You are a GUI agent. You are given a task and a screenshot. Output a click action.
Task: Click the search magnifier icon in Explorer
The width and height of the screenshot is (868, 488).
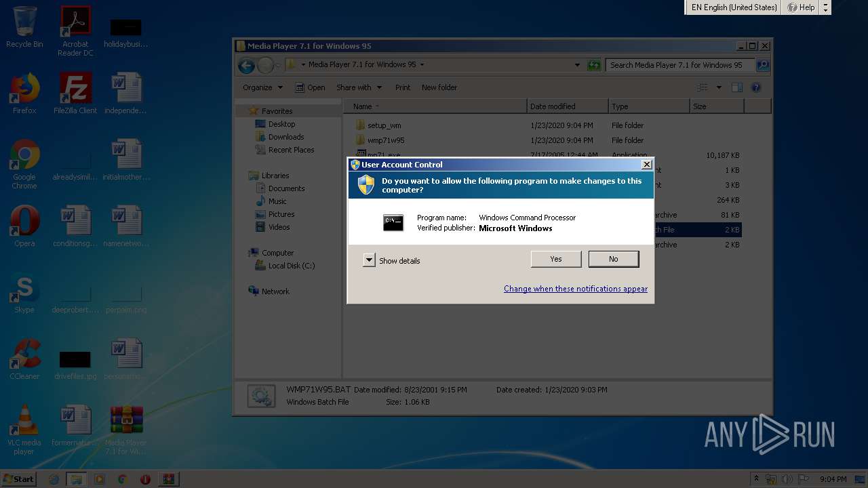click(763, 65)
